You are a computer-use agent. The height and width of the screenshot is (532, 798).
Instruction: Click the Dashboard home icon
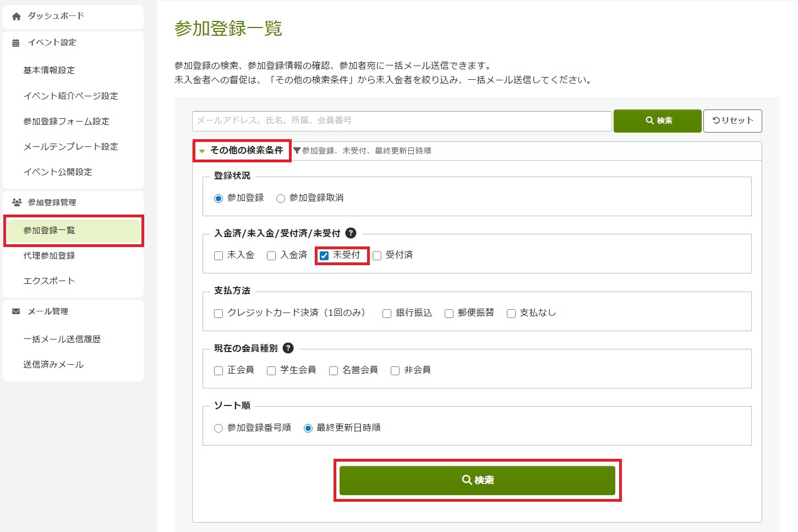[17, 17]
